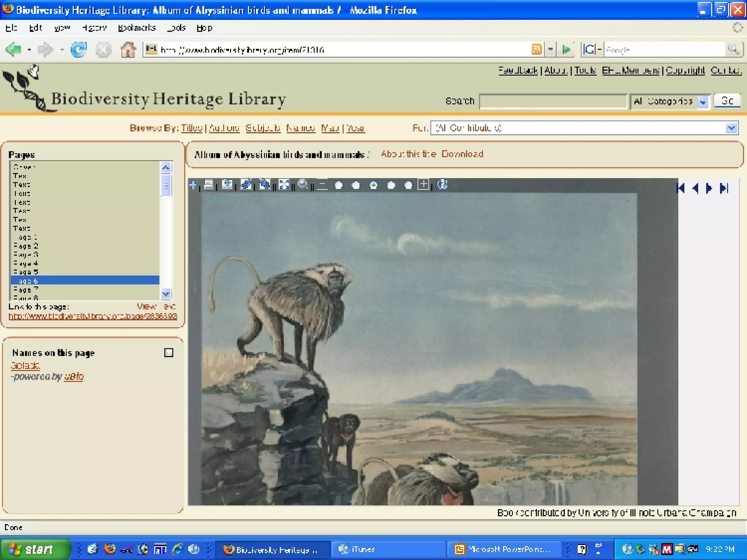Select the magnifier zoom tool
The height and width of the screenshot is (560, 747).
pos(303,185)
